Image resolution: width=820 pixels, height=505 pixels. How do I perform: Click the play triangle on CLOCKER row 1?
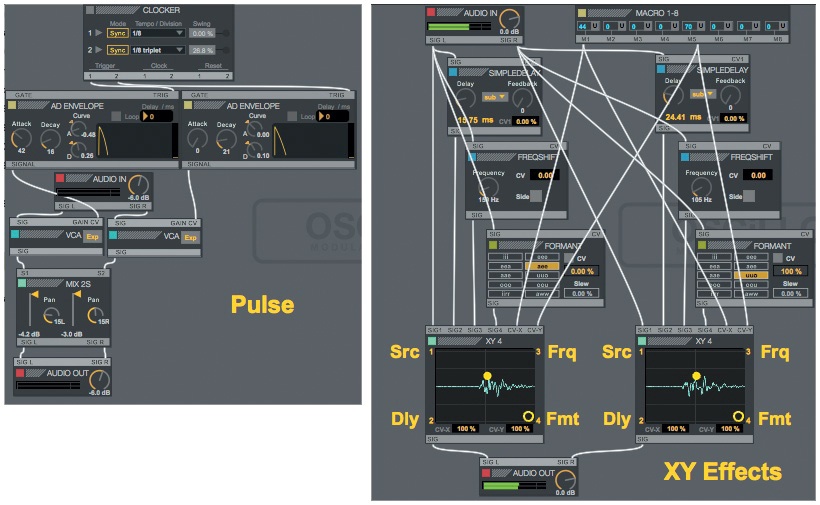(98, 33)
